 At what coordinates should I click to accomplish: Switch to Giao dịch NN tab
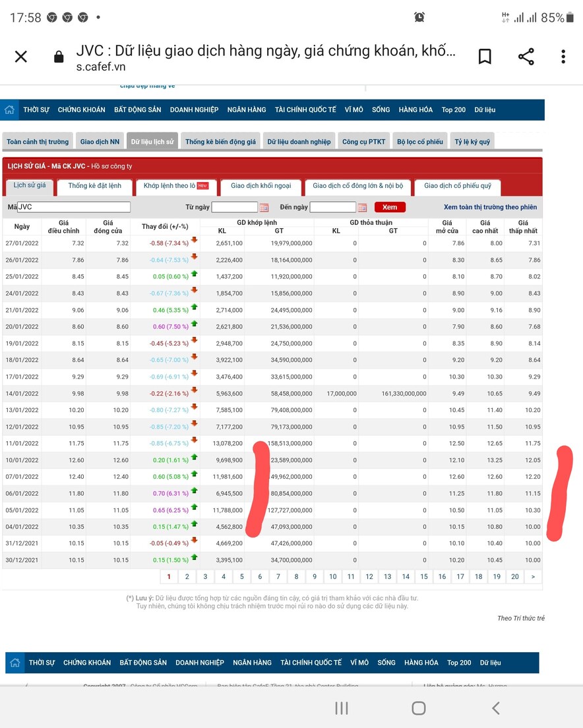pyautogui.click(x=100, y=142)
